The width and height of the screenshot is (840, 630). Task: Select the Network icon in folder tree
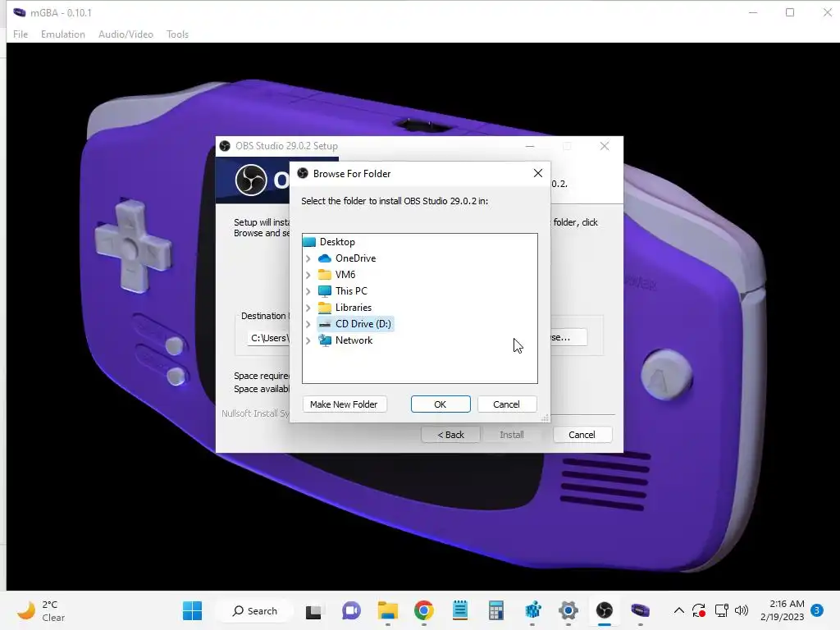tap(325, 340)
